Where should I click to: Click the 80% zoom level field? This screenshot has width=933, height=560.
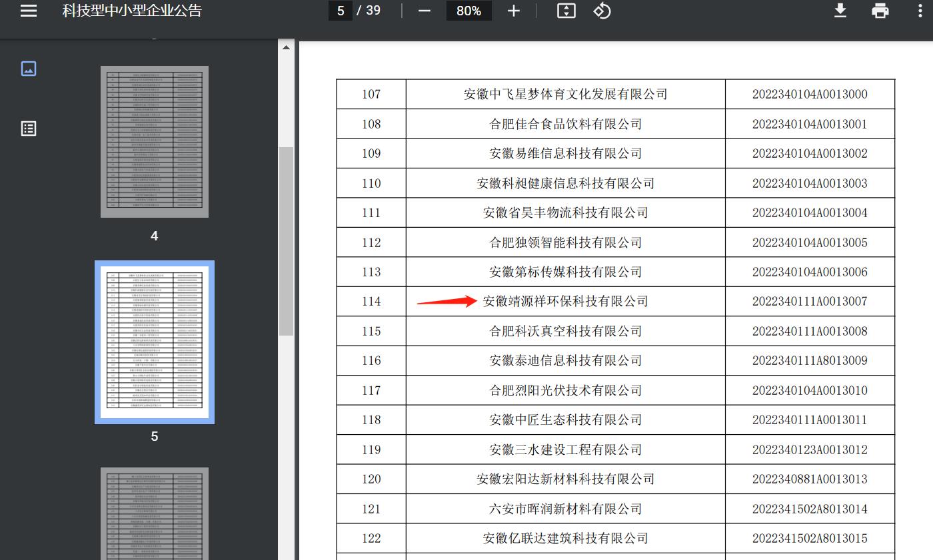[468, 11]
